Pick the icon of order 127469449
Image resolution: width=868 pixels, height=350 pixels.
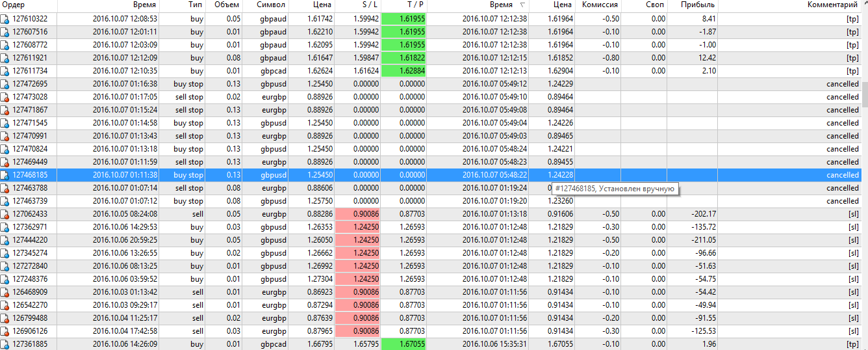5,162
